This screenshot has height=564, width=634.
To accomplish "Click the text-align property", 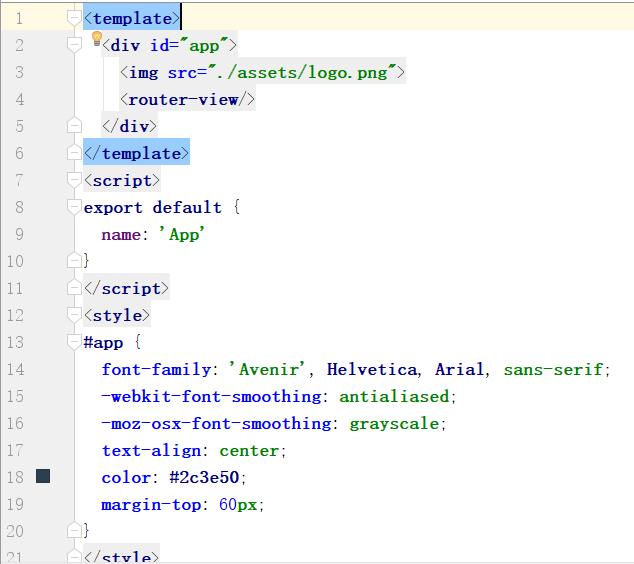I will pyautogui.click(x=151, y=451).
